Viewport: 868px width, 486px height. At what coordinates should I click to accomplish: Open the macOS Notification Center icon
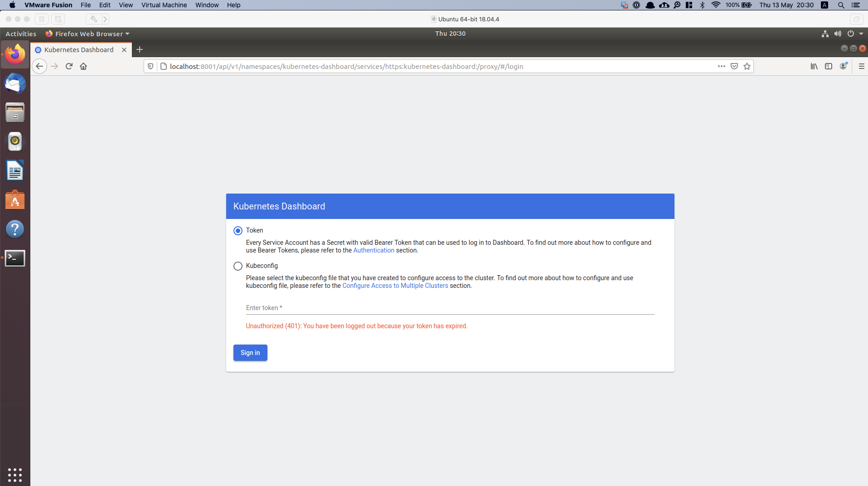point(856,5)
